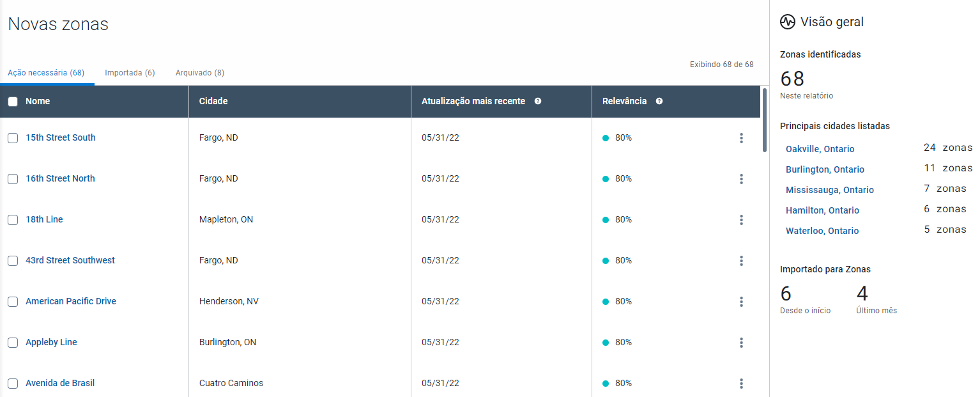The width and height of the screenshot is (980, 397).
Task: Check the select-all checkbox in the header
Action: (13, 101)
